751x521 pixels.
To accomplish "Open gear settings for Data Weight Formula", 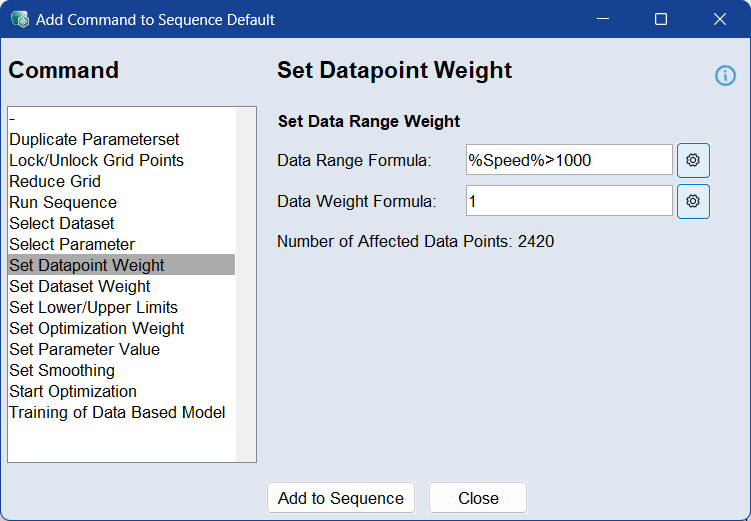I will [x=693, y=201].
